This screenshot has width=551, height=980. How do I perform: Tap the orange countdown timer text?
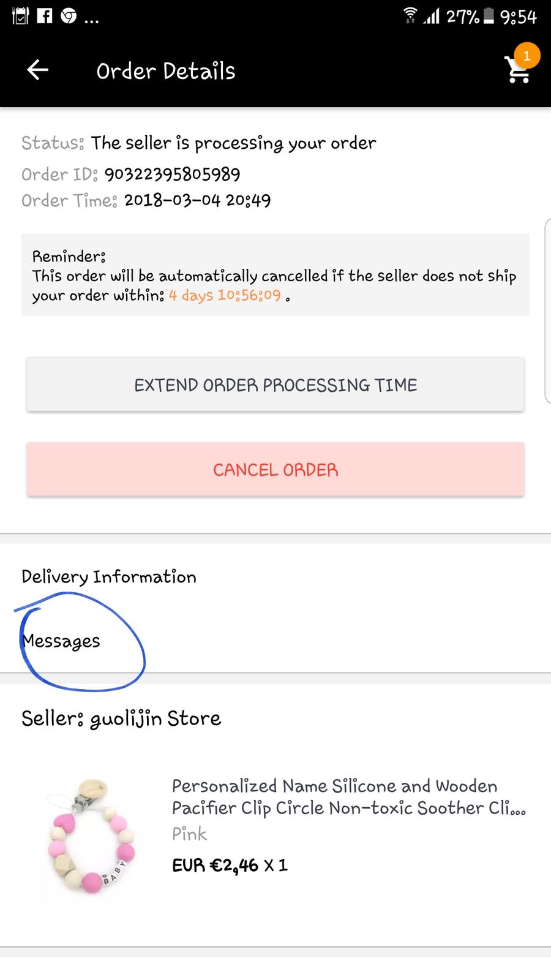pos(225,295)
